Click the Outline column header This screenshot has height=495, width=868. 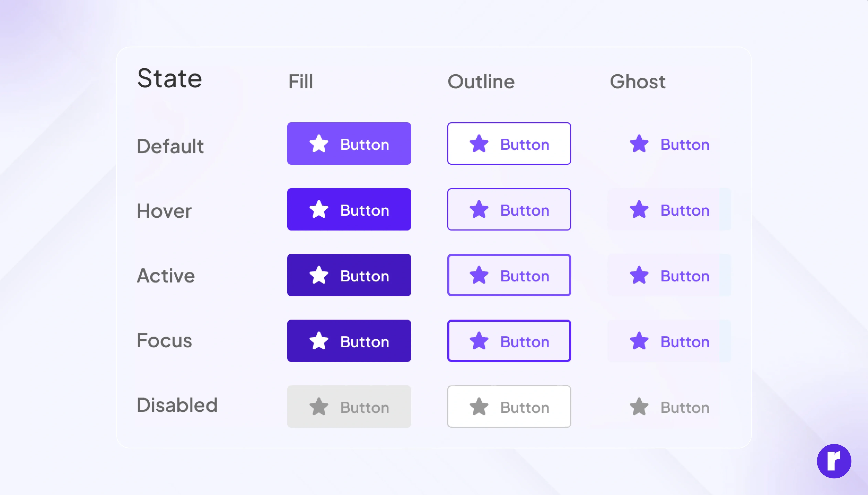point(481,82)
